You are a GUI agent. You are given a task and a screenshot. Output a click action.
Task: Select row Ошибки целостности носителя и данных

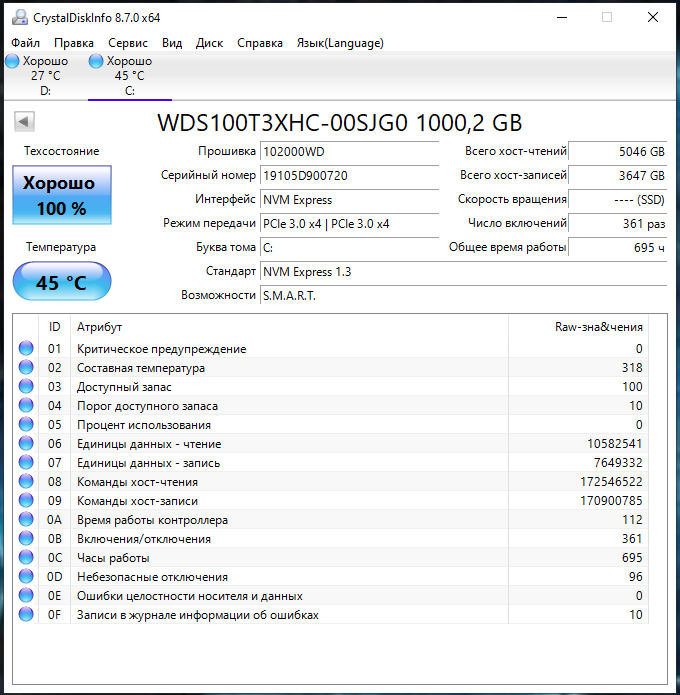pyautogui.click(x=330, y=595)
